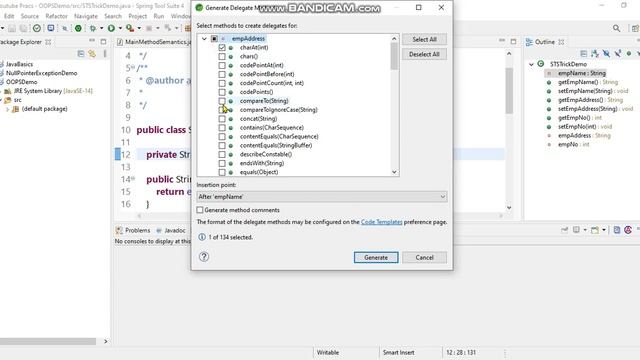Check the codePoints() checkbox
This screenshot has height=360, width=640.
point(222,92)
